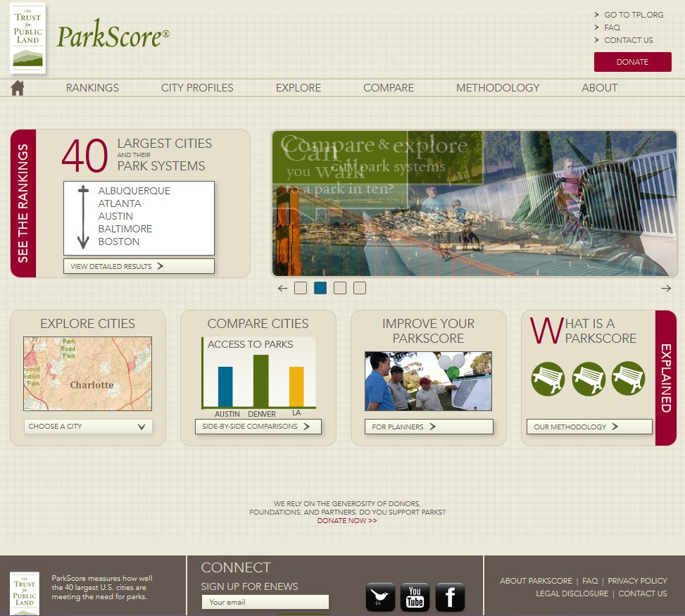Screen dimensions: 685x616
Task: Click the Improve Your ParkScore heading
Action: (429, 331)
